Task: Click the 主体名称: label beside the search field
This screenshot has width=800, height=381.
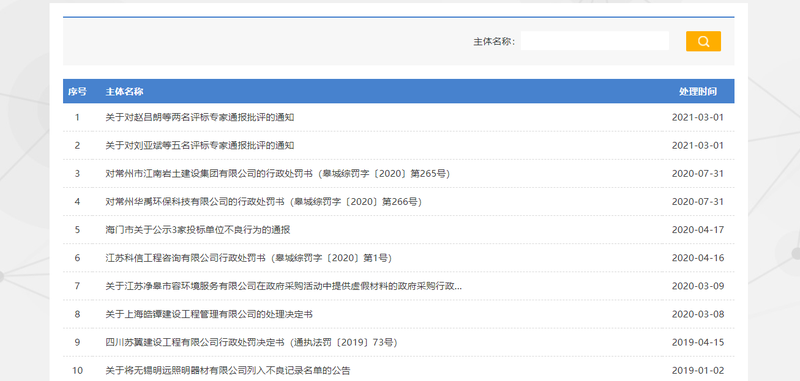Action: click(494, 41)
